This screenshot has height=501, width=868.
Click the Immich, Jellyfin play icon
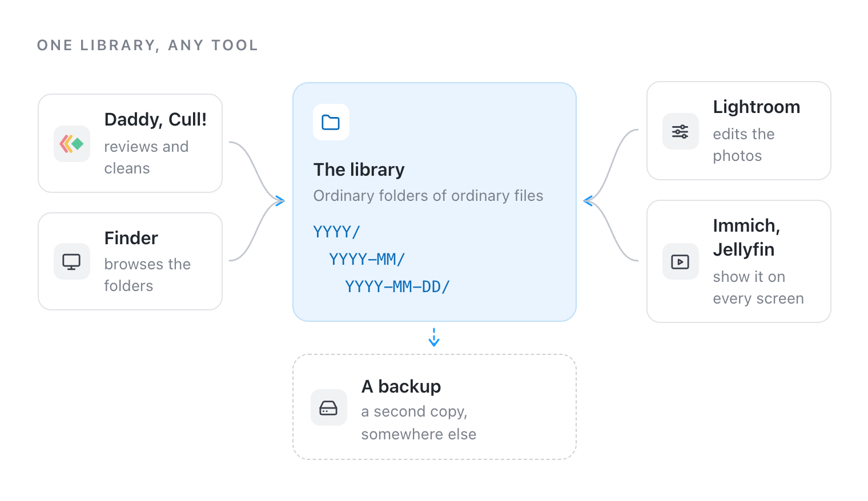click(x=681, y=261)
